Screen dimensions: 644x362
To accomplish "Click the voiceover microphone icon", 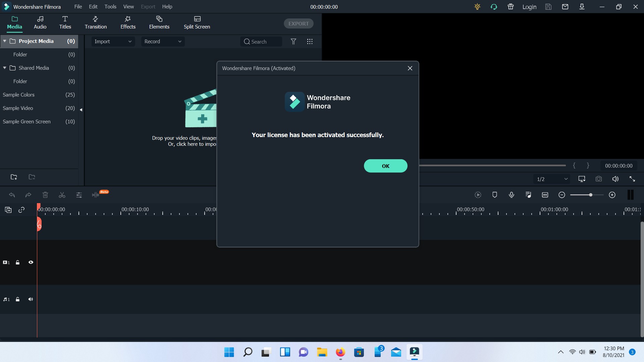I will click(511, 195).
